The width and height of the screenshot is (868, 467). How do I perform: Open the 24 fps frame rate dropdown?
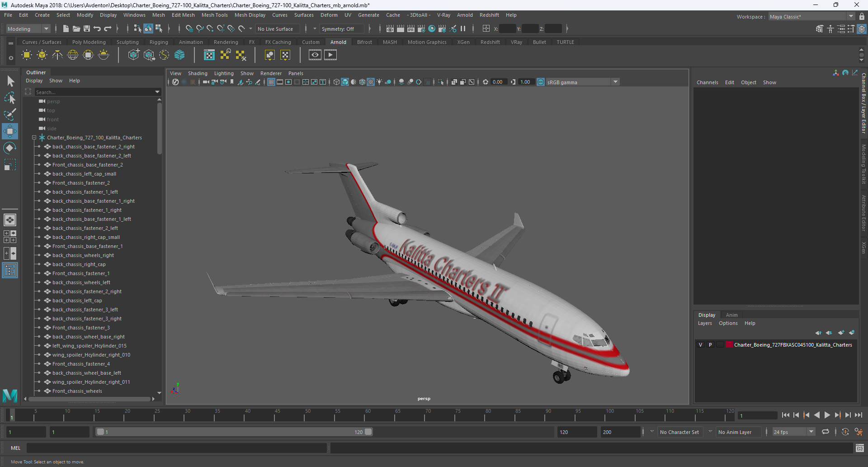(x=794, y=432)
